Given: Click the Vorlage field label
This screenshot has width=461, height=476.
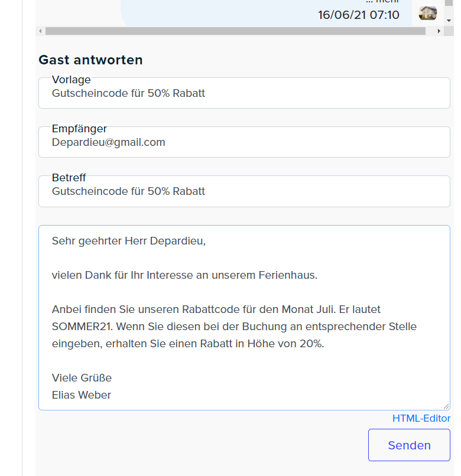Looking at the screenshot, I should click(71, 80).
